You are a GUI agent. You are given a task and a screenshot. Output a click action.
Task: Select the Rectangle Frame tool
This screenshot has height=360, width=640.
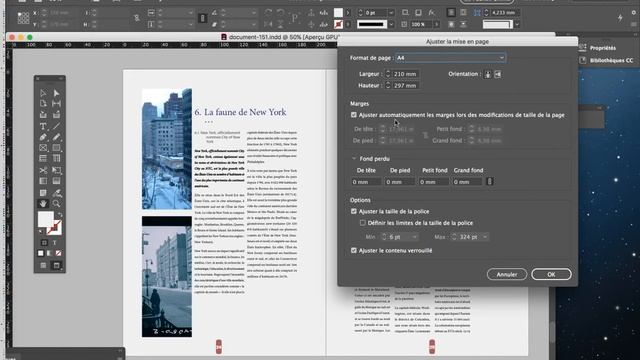43,148
